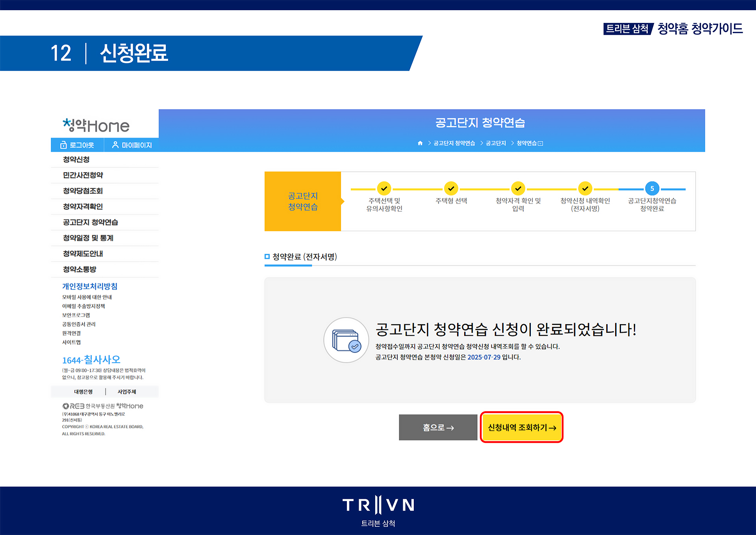
Task: Open 마이페이지 menu item
Action: 132,145
